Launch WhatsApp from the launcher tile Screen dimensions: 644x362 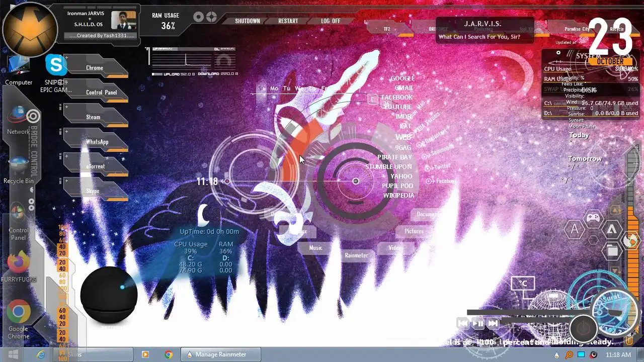[96, 141]
